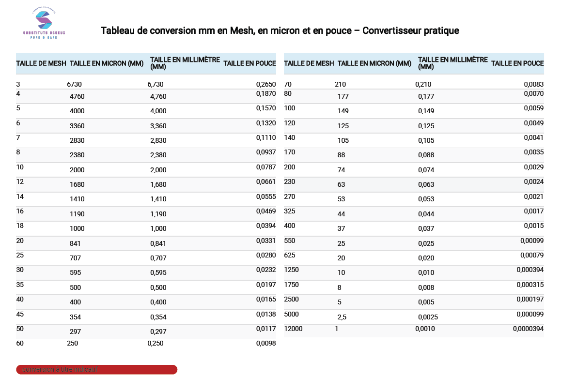
Task: Click the left table's 'Taille en Micron' header
Action: [107, 63]
